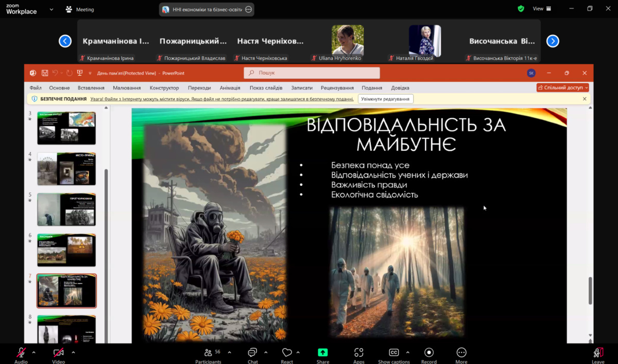The height and width of the screenshot is (364, 618).
Task: Click the green encryption shield icon
Action: [521, 9]
